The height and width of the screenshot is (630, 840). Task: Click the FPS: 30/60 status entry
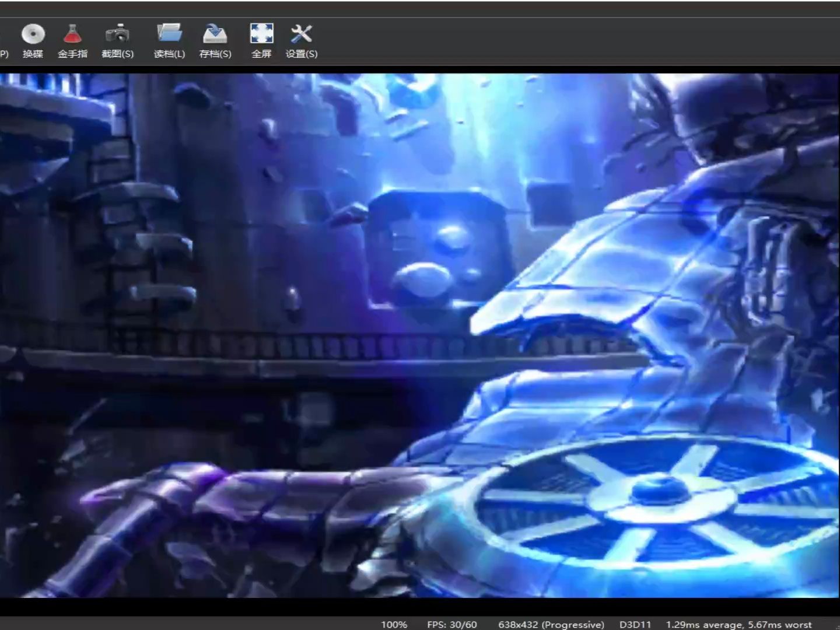452,624
